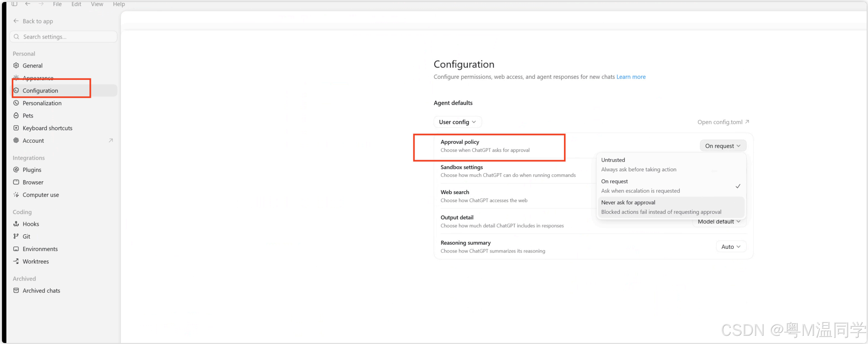
Task: Open Git settings via its branch icon
Action: [x=16, y=236]
